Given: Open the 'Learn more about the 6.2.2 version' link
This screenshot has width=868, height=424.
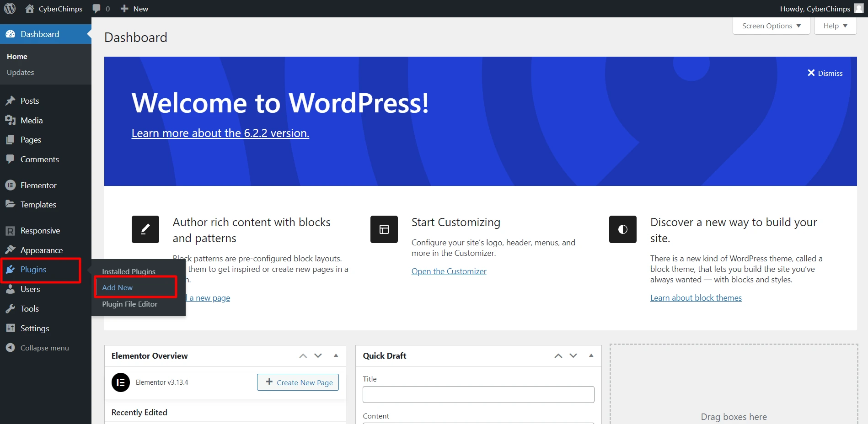Looking at the screenshot, I should tap(220, 133).
